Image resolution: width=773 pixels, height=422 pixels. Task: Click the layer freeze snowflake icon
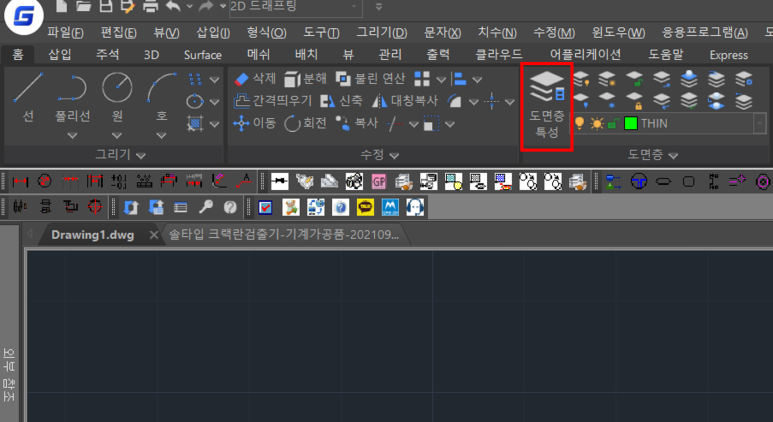pyautogui.click(x=607, y=101)
